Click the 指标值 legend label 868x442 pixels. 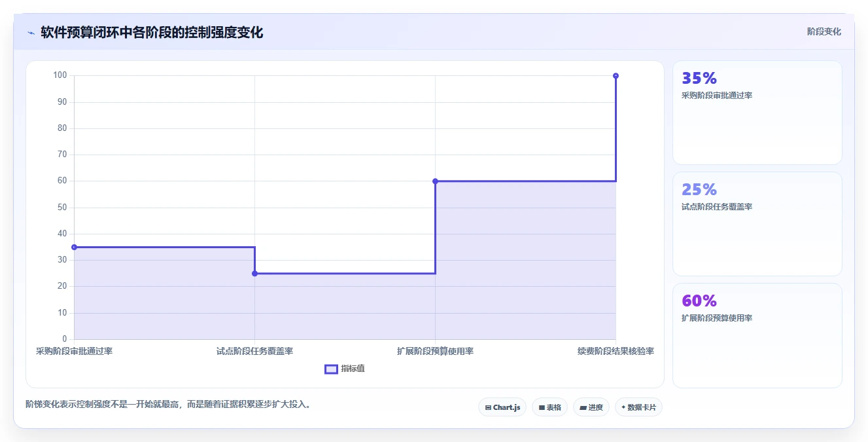(353, 369)
